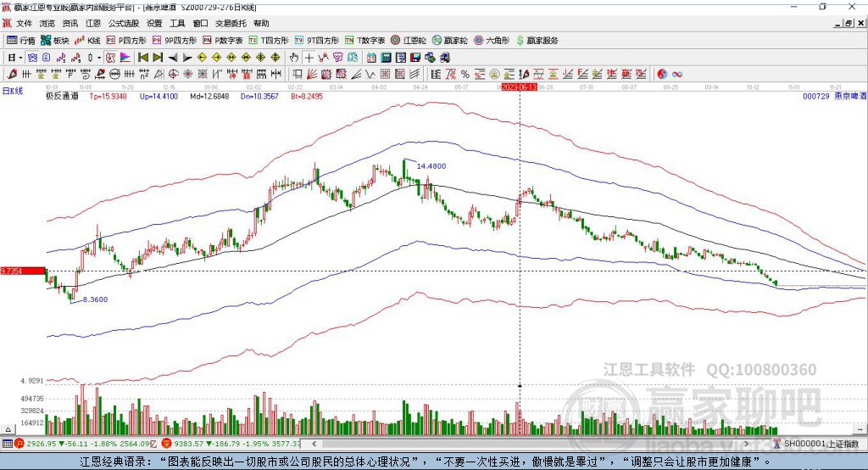The width and height of the screenshot is (868, 470).
Task: Open the 公式选股 menu
Action: (x=124, y=23)
